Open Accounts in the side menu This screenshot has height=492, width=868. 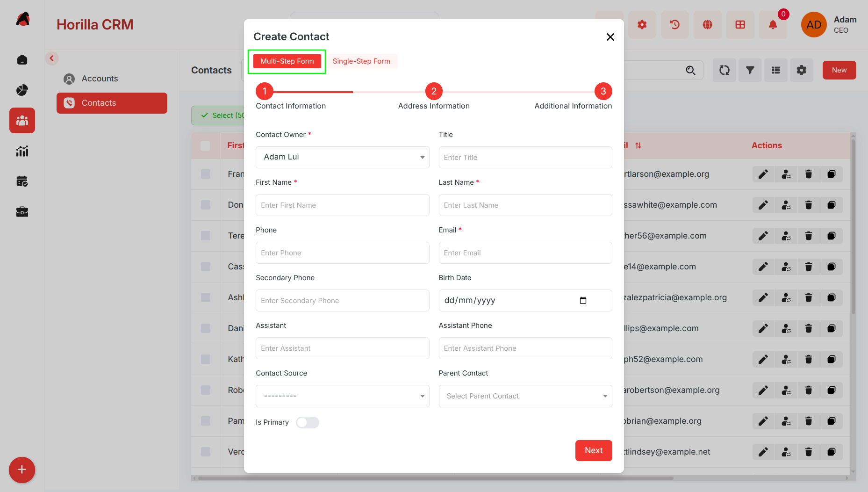click(112, 79)
